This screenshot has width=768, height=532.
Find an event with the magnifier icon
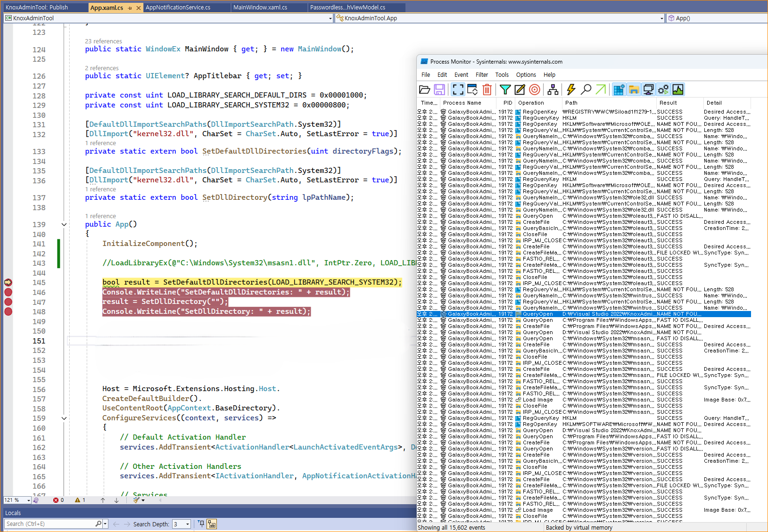(586, 90)
